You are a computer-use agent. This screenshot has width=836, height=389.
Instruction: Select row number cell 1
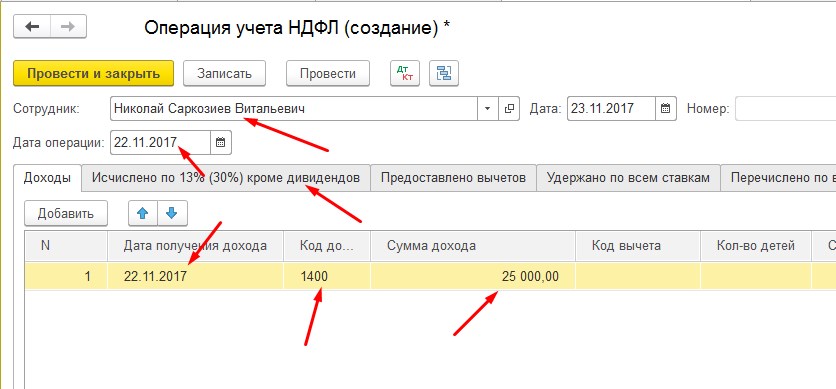pyautogui.click(x=66, y=276)
